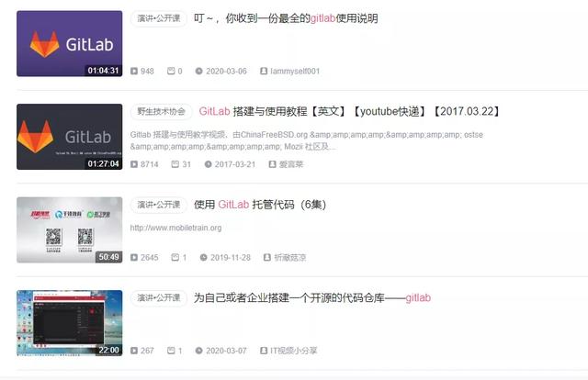Click the play count icon beside 948
The height and width of the screenshot is (380, 588).
[134, 71]
